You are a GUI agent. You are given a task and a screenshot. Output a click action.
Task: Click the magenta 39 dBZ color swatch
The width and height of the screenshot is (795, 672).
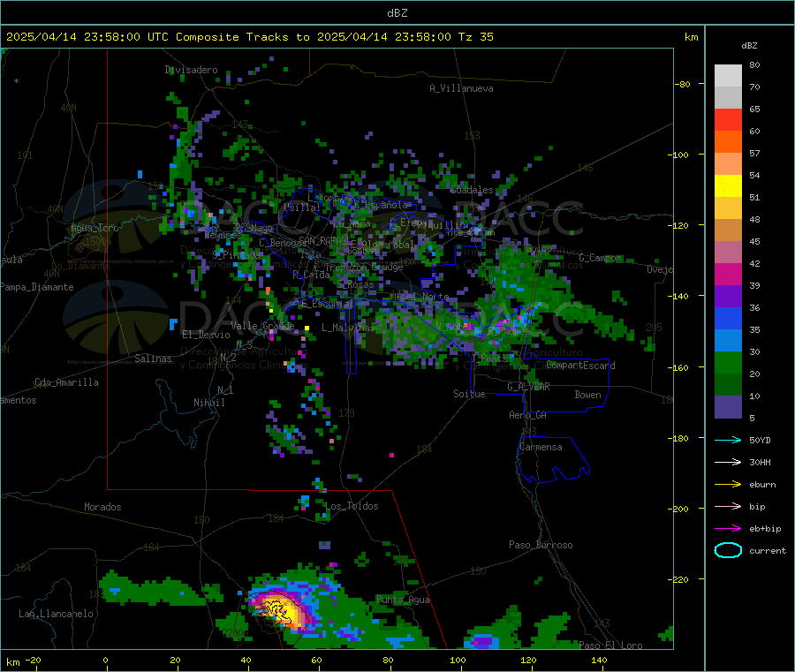(728, 274)
